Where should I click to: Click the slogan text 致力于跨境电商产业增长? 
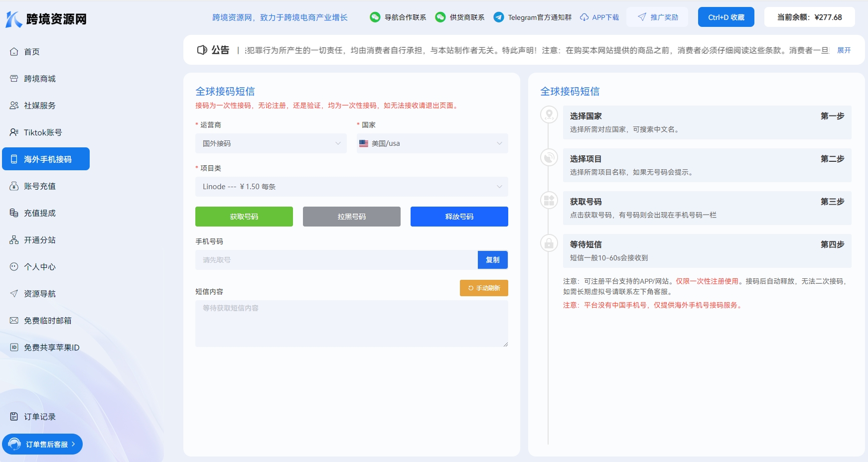(x=304, y=17)
